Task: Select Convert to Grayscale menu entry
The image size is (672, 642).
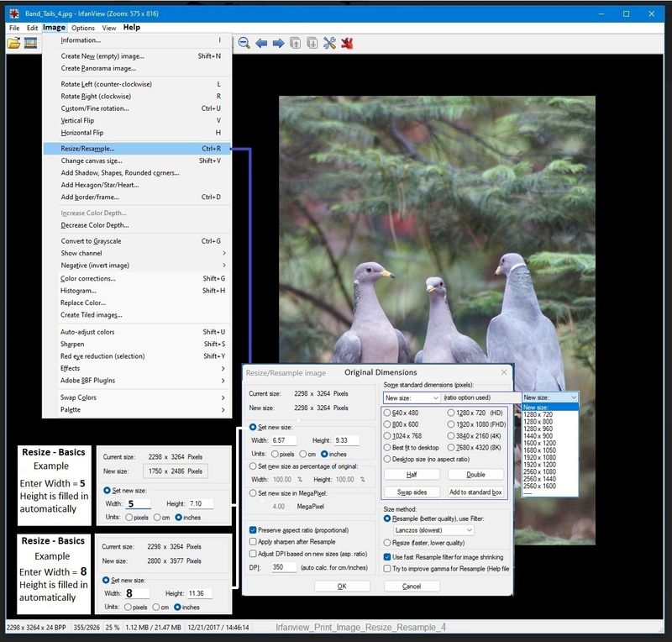Action: pyautogui.click(x=137, y=241)
